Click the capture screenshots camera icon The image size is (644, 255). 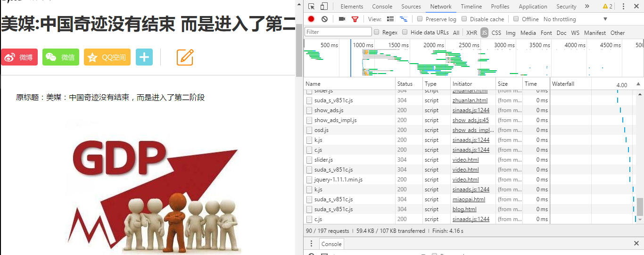342,19
